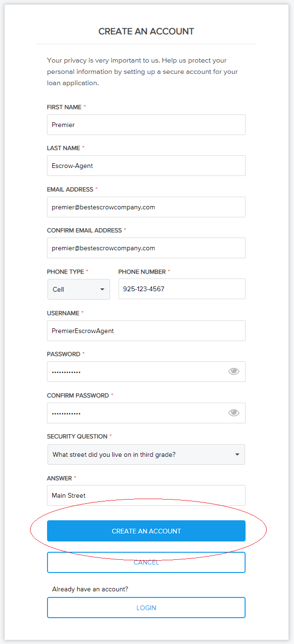Show the Password field's hidden characters

tap(234, 372)
